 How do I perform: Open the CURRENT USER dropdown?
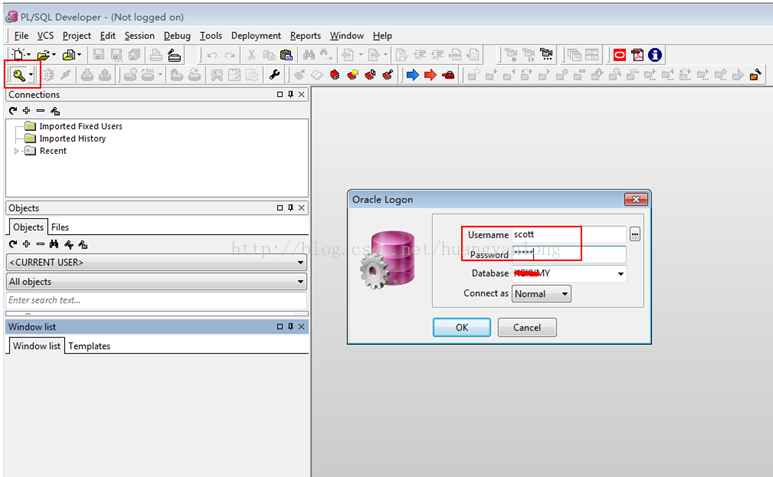point(300,262)
